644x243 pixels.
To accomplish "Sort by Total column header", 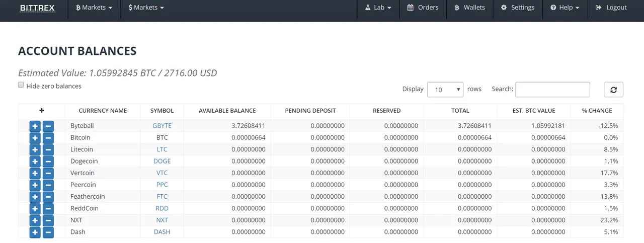I will (460, 111).
